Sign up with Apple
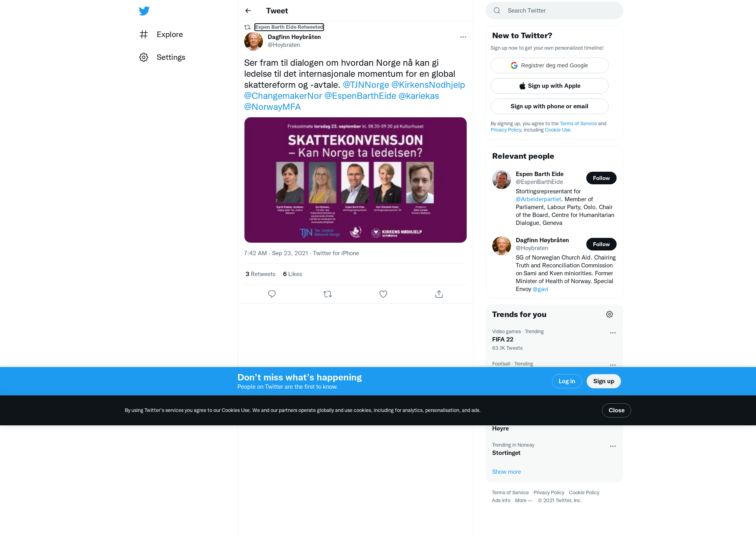This screenshot has height=536, width=756. tap(549, 86)
